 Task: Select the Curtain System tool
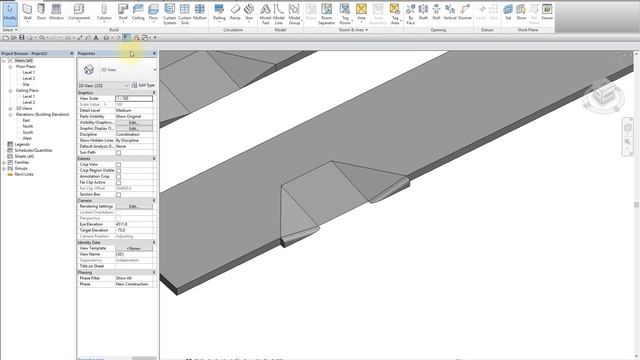tap(169, 14)
